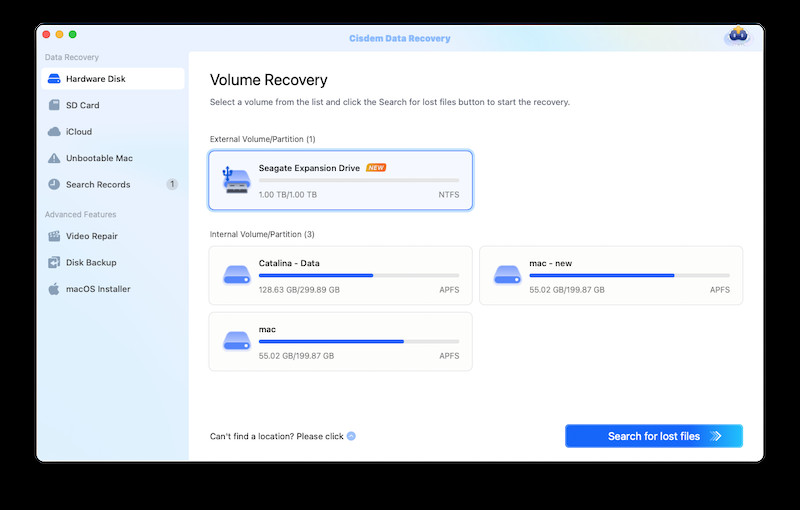This screenshot has height=510, width=800.
Task: Click the '128.63 GB/299.89 GB' size text
Action: tap(299, 290)
